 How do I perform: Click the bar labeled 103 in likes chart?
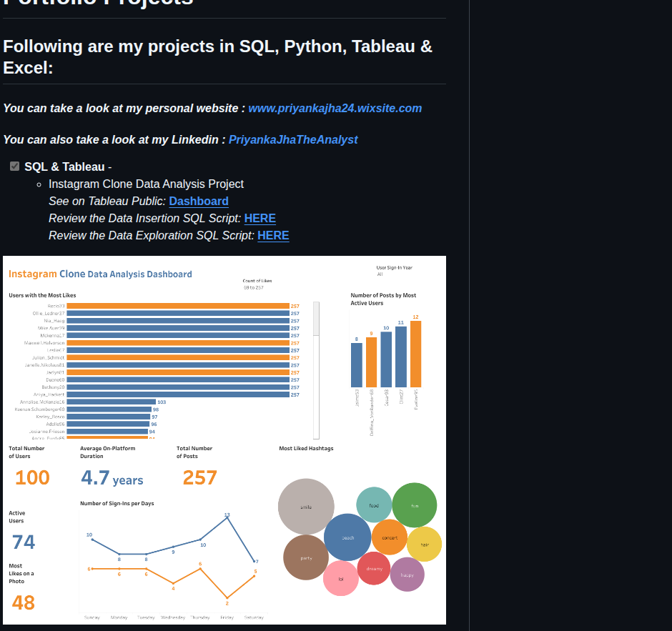(x=111, y=402)
